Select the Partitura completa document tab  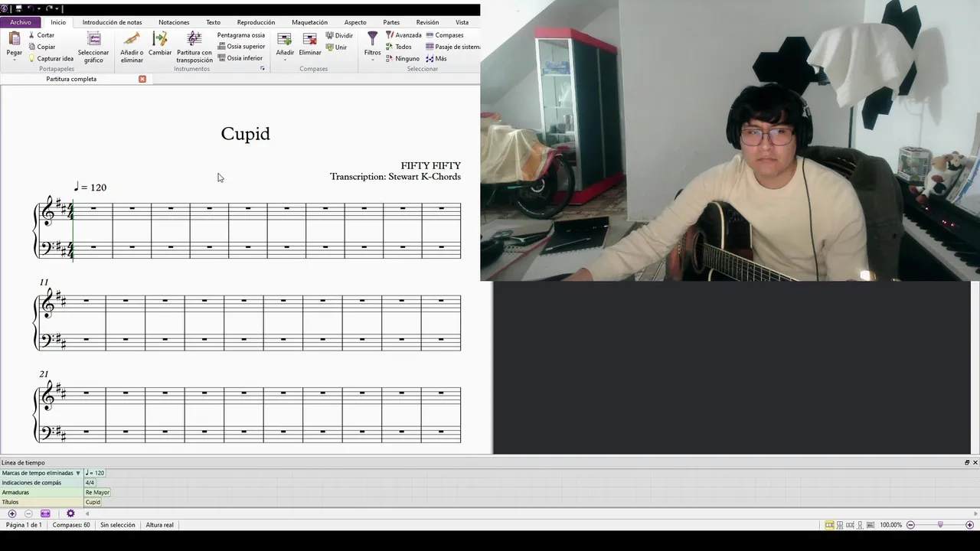(71, 79)
